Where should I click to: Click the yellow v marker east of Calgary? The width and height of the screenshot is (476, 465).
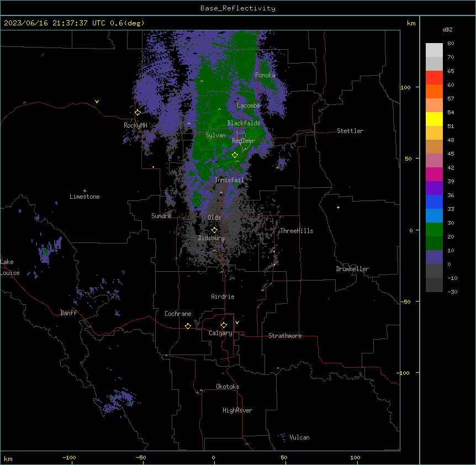(x=237, y=323)
